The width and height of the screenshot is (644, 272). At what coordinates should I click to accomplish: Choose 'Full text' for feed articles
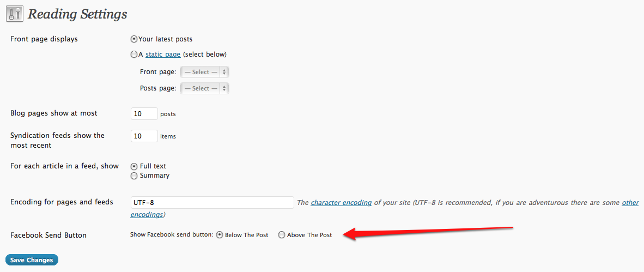tap(134, 166)
